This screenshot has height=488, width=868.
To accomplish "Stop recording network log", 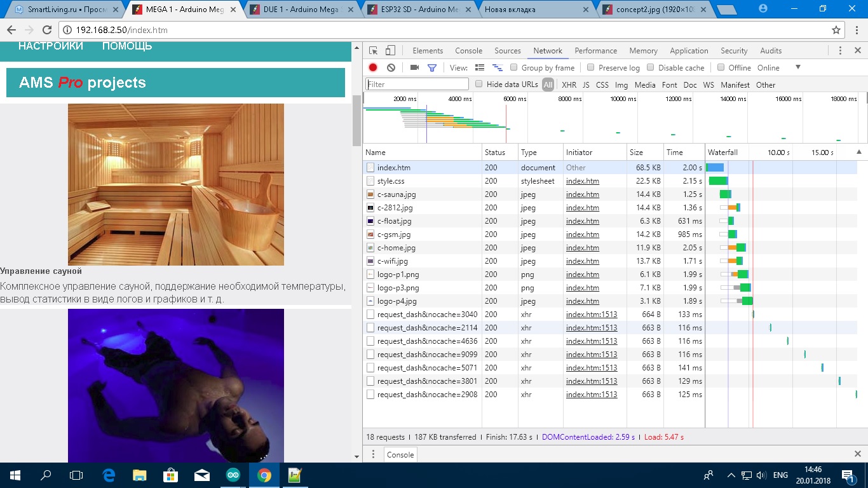I will click(x=373, y=68).
